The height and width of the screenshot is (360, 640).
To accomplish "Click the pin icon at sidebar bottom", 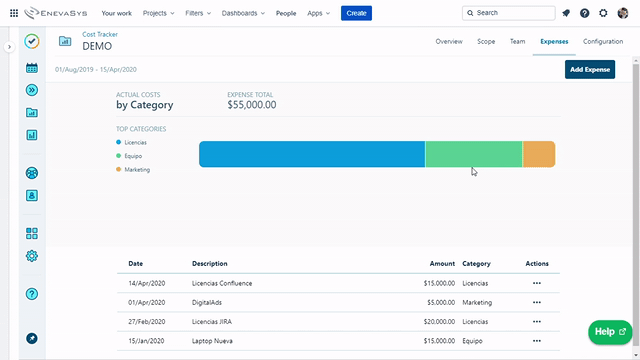I will point(32,338).
